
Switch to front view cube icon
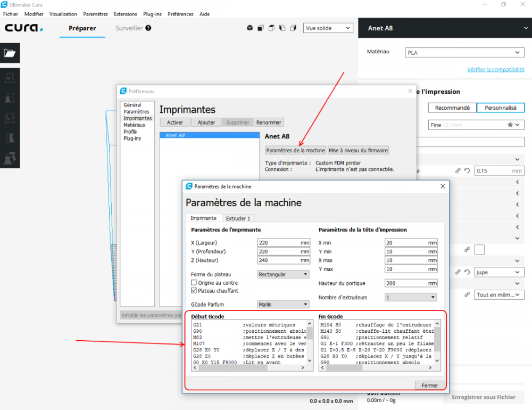[x=261, y=28]
